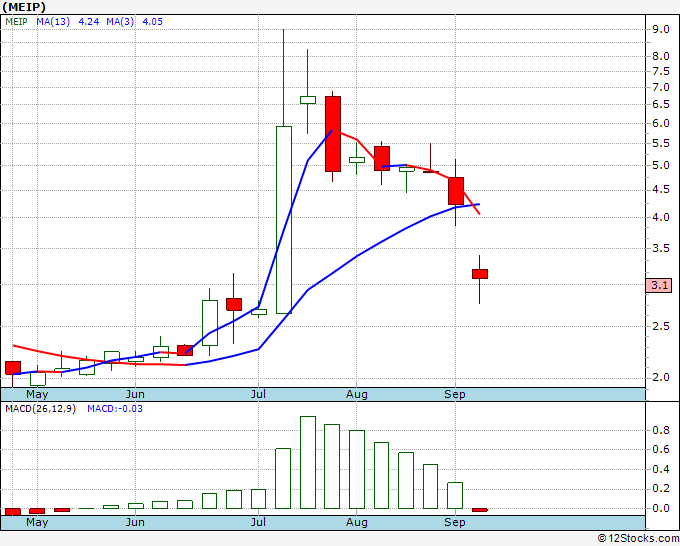Click the MACD(26,12,9) indicator label

tap(40, 409)
